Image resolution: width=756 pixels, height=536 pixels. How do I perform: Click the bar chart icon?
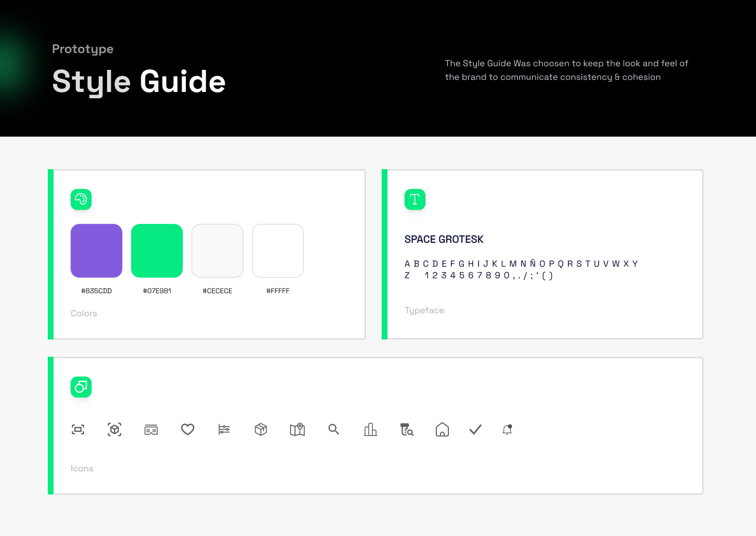coord(371,429)
